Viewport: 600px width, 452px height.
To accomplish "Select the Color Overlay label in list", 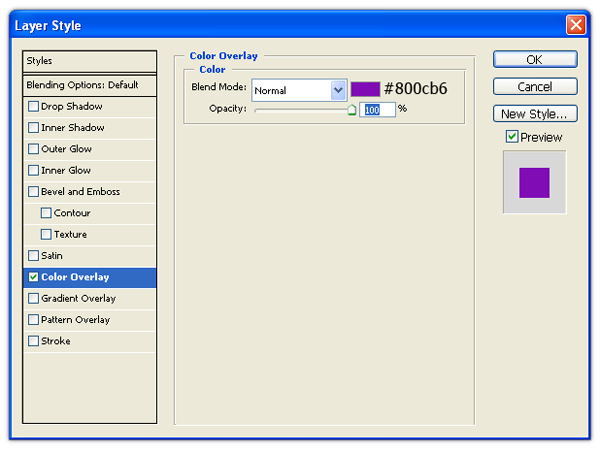I will [x=75, y=277].
